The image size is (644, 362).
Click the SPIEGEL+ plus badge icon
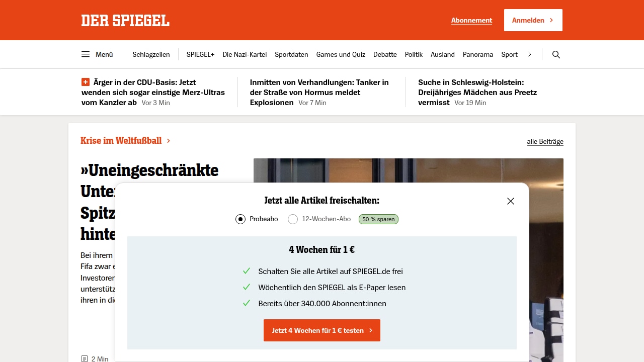click(x=86, y=82)
